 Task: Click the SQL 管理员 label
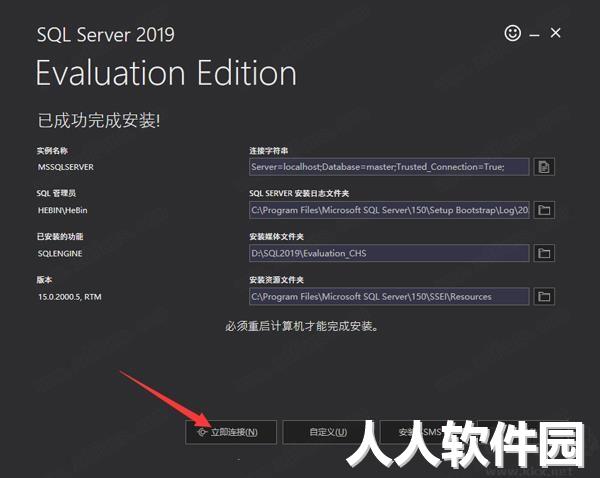point(56,194)
